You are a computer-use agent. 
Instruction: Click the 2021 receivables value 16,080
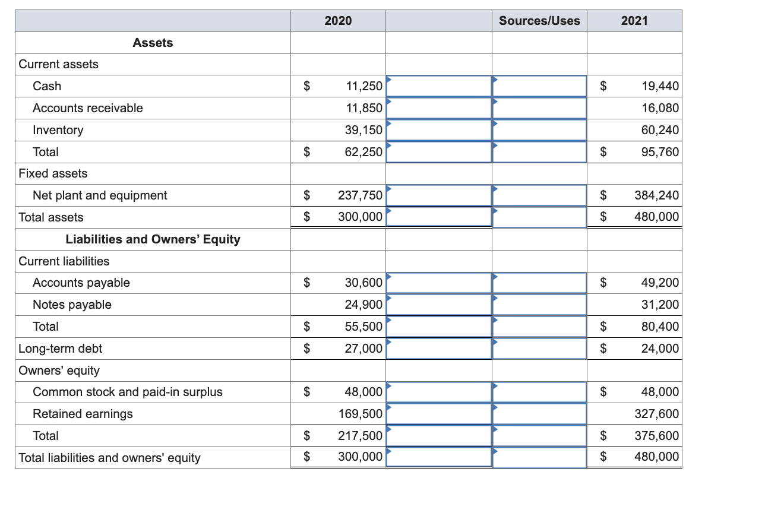[660, 108]
